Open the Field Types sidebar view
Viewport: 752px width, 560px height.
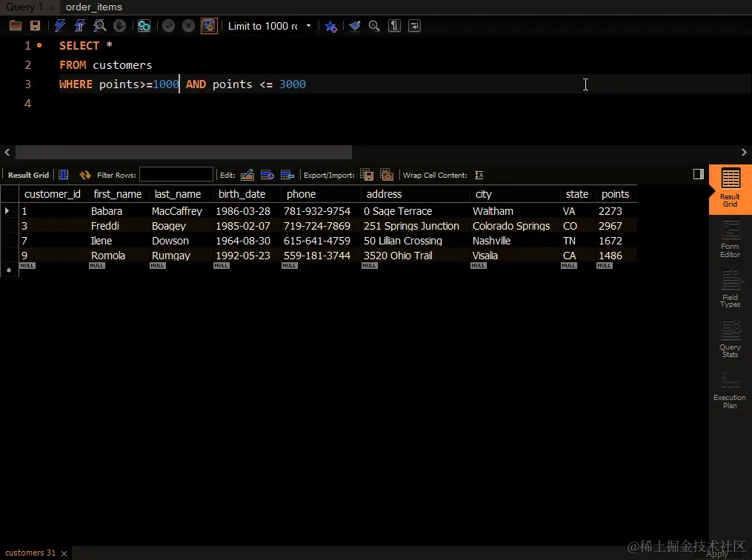point(730,289)
